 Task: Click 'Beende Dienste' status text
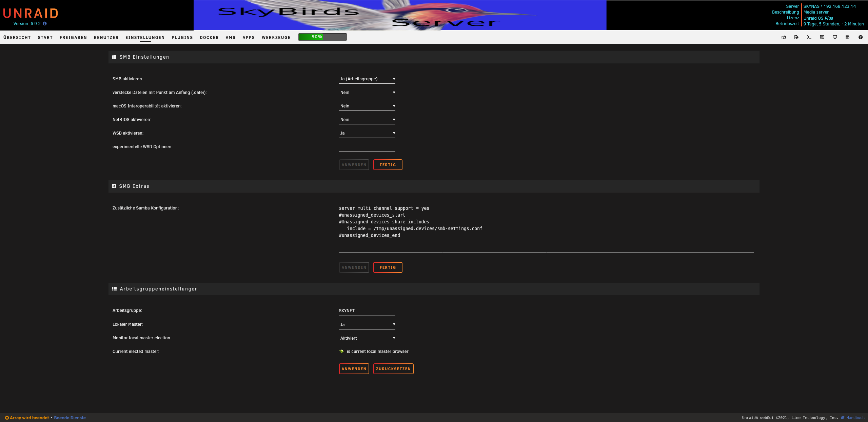70,418
